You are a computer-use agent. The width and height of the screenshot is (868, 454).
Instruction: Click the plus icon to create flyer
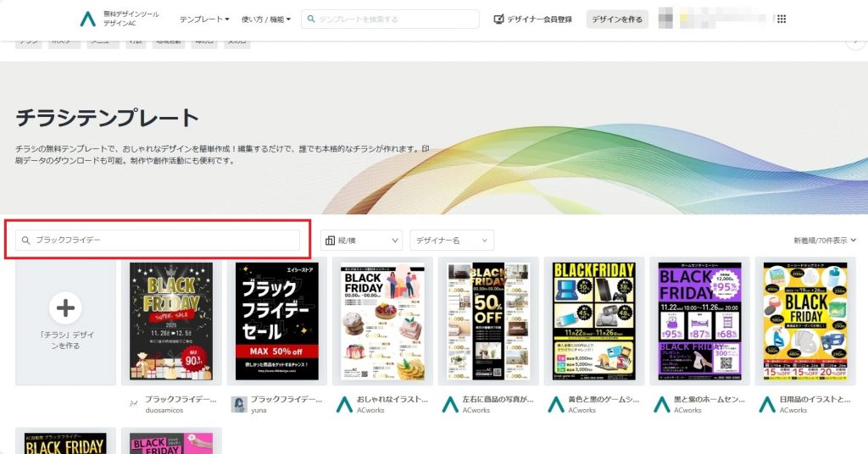tap(65, 307)
